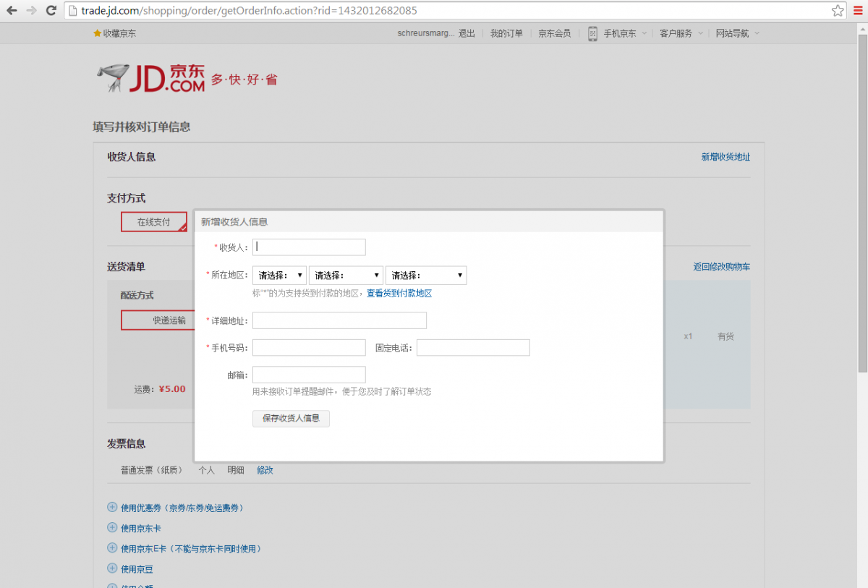Expand the 使用优惠券 plus icon
Viewport: 868px width, 588px height.
pos(112,508)
